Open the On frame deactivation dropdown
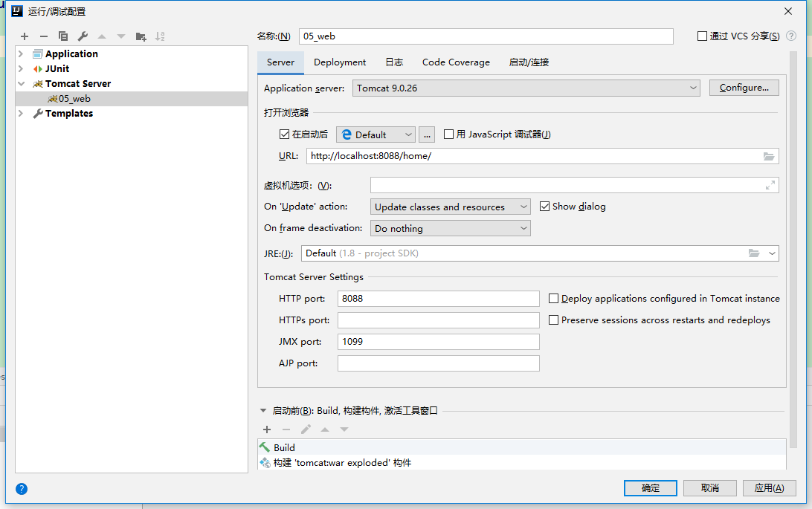Viewport: 812px width, 509px height. (x=451, y=228)
